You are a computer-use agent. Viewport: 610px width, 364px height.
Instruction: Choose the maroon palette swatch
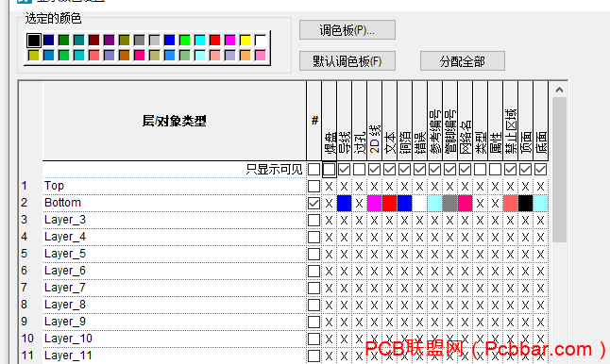[93, 41]
